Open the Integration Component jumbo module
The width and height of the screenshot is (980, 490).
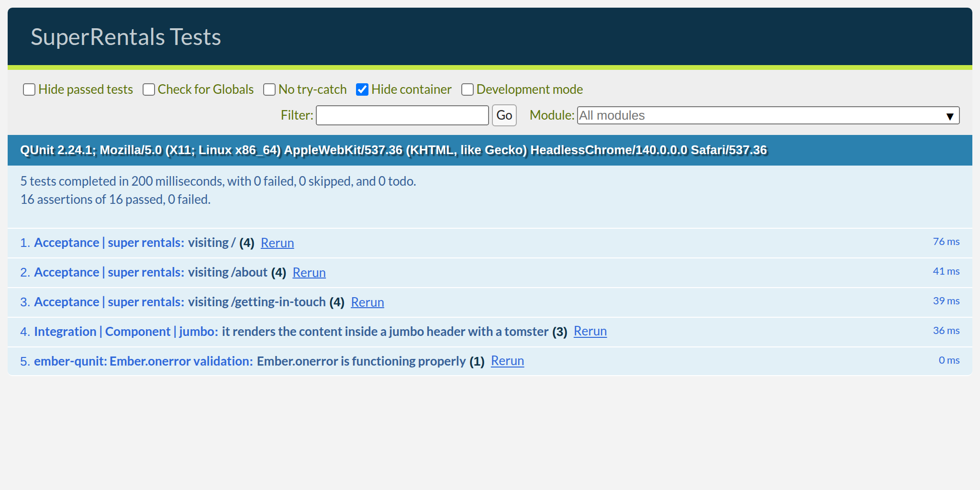click(x=124, y=331)
